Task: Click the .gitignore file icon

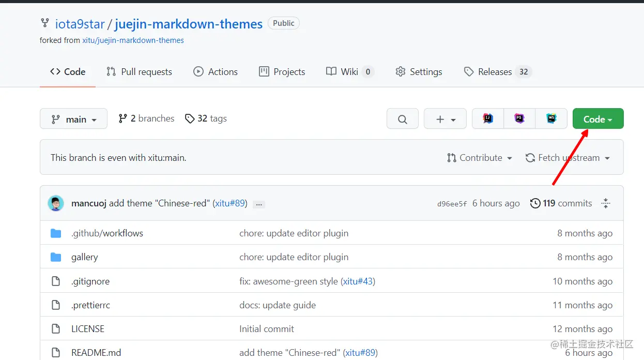Action: pos(56,281)
